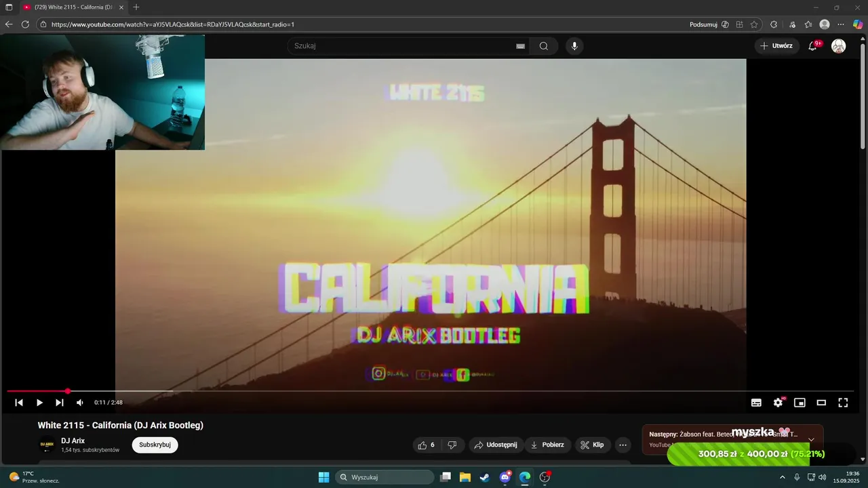Image resolution: width=868 pixels, height=488 pixels.
Task: Enter fullscreen mode
Action: (x=843, y=403)
